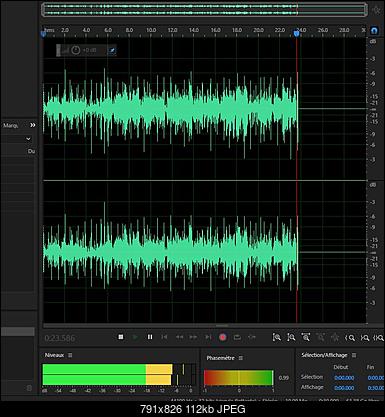The width and height of the screenshot is (385, 417).
Task: Click the Fast Forward button
Action: [193, 337]
